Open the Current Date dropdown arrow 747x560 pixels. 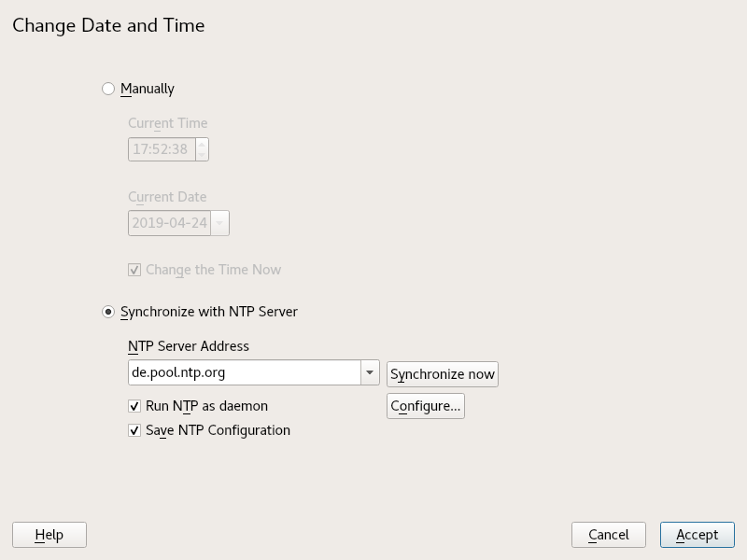pos(219,223)
